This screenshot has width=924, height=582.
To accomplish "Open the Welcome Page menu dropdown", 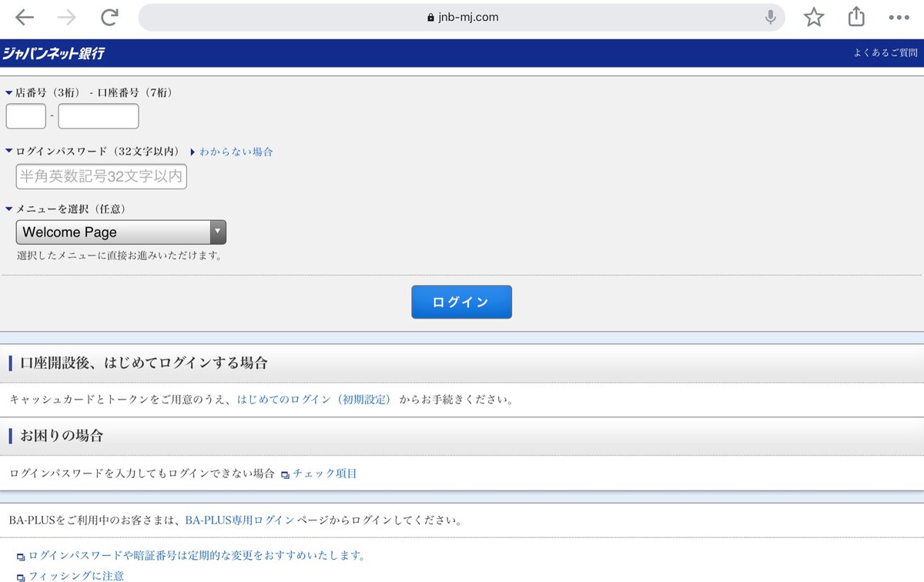I will 121,232.
